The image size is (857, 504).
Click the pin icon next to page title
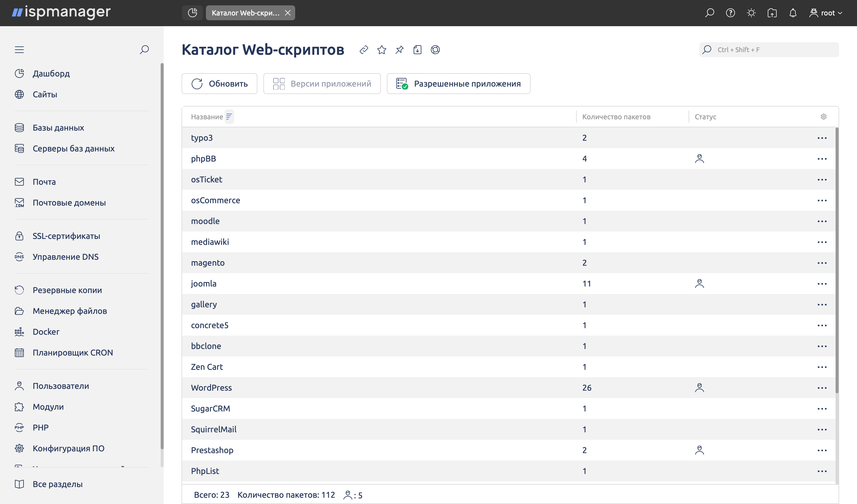click(x=400, y=50)
